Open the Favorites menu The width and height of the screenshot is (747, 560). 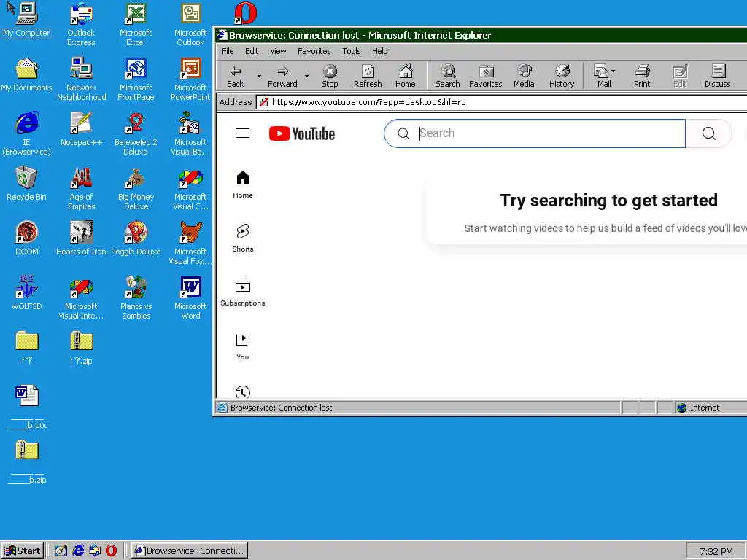(314, 51)
